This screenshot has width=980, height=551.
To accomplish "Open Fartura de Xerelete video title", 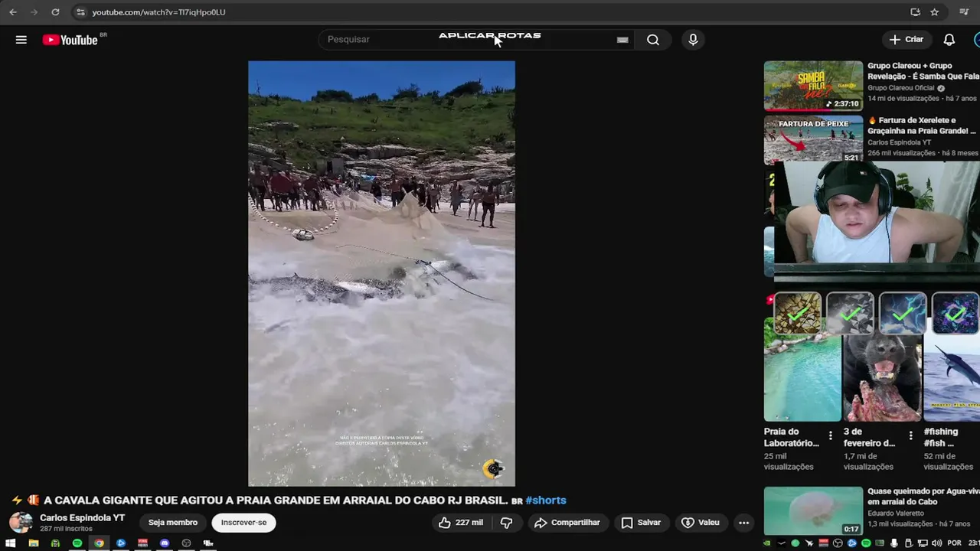I will click(x=923, y=126).
